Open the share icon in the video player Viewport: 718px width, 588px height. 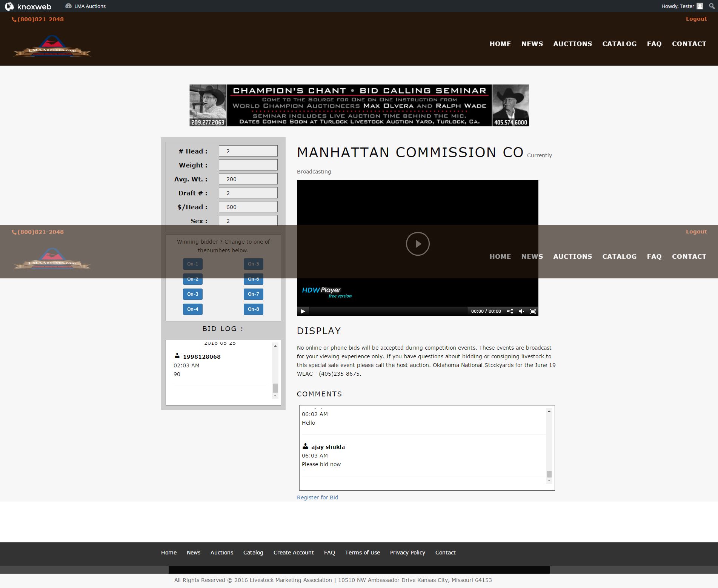pos(510,311)
